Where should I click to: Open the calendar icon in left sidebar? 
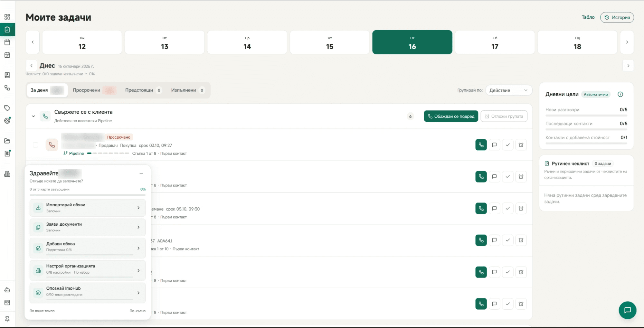[x=7, y=42]
